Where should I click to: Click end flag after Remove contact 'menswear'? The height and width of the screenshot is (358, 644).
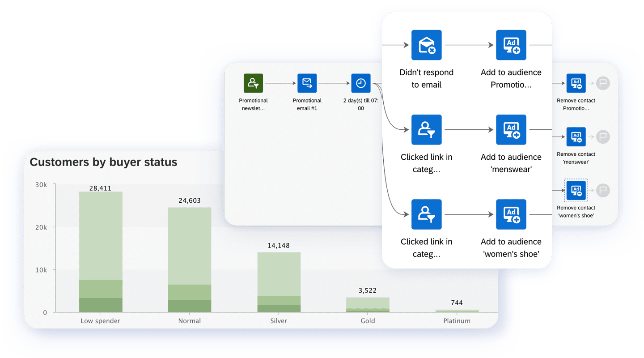(603, 137)
